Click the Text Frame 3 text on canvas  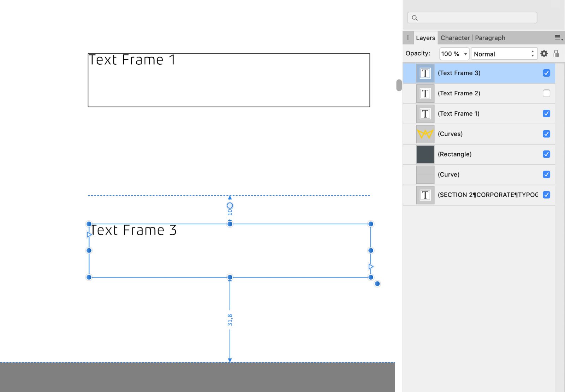pyautogui.click(x=133, y=230)
